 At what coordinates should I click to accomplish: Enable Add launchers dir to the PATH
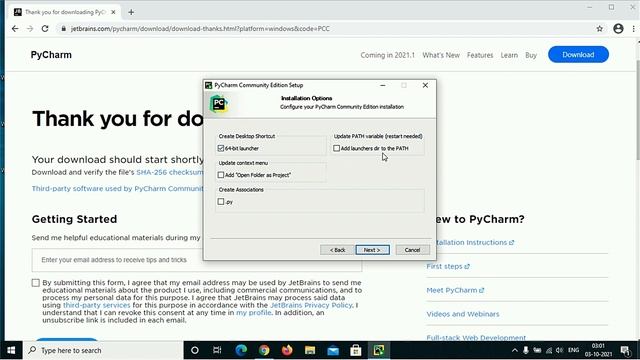tap(336, 148)
